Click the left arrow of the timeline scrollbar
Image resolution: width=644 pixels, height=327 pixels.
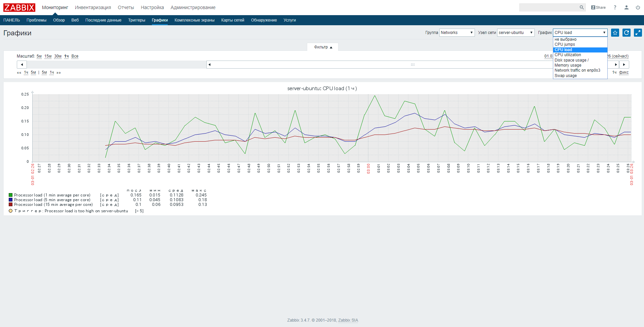(x=22, y=64)
